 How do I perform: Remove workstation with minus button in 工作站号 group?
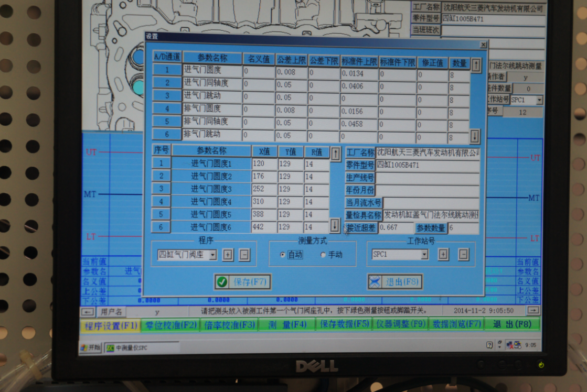click(x=463, y=254)
